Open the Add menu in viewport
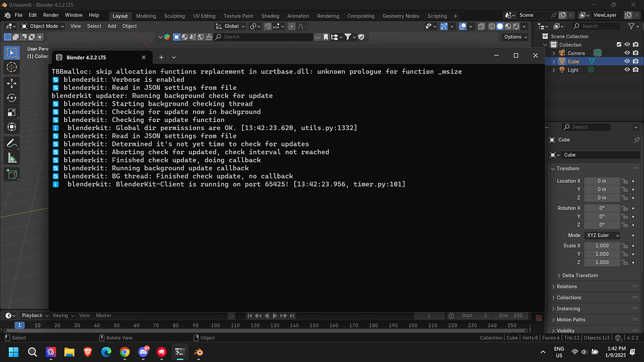644x362 pixels. pos(112,26)
